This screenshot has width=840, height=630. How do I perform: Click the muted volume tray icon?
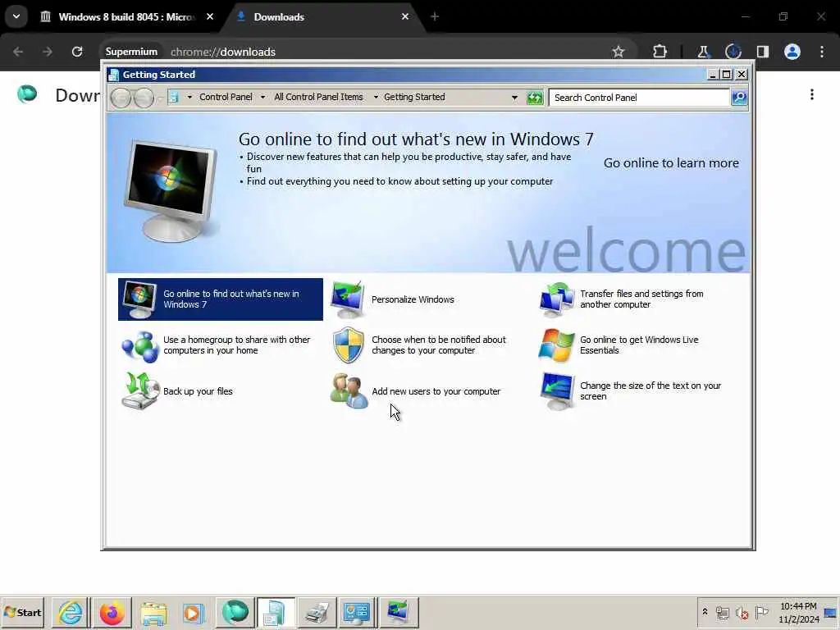[742, 612]
